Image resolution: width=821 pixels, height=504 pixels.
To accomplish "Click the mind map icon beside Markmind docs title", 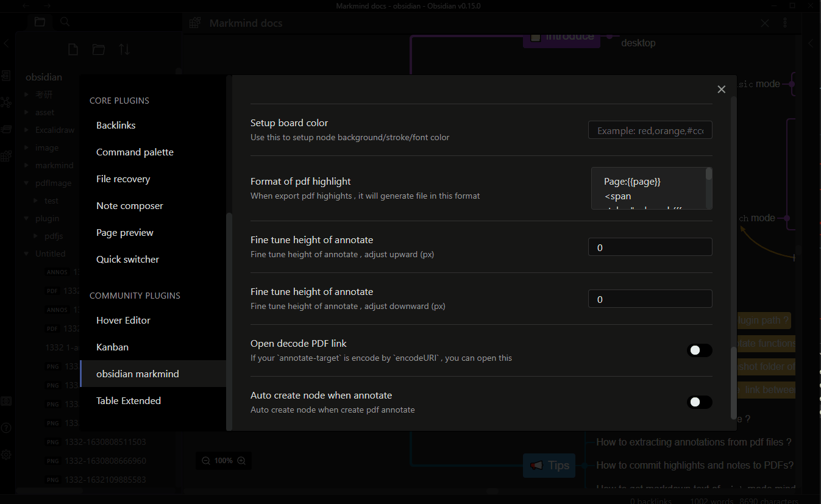I will pos(195,23).
